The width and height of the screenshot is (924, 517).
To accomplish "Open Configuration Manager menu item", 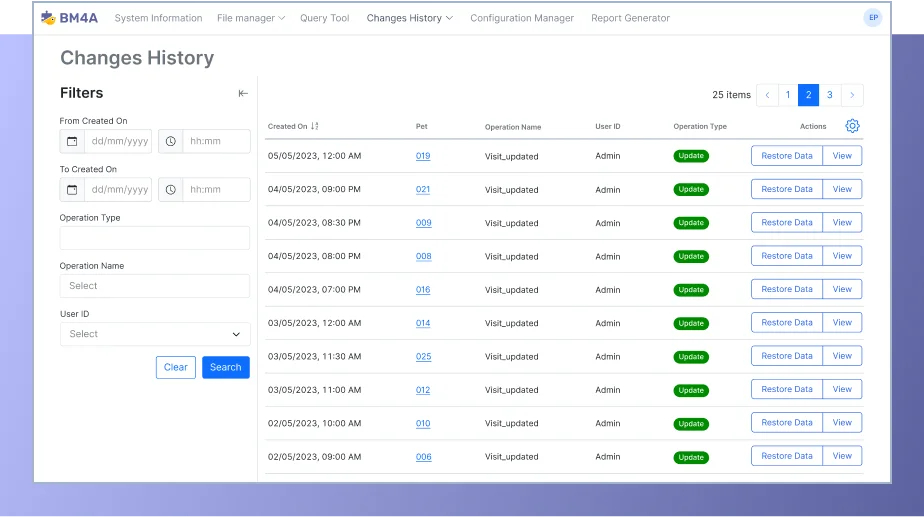I will pos(522,18).
